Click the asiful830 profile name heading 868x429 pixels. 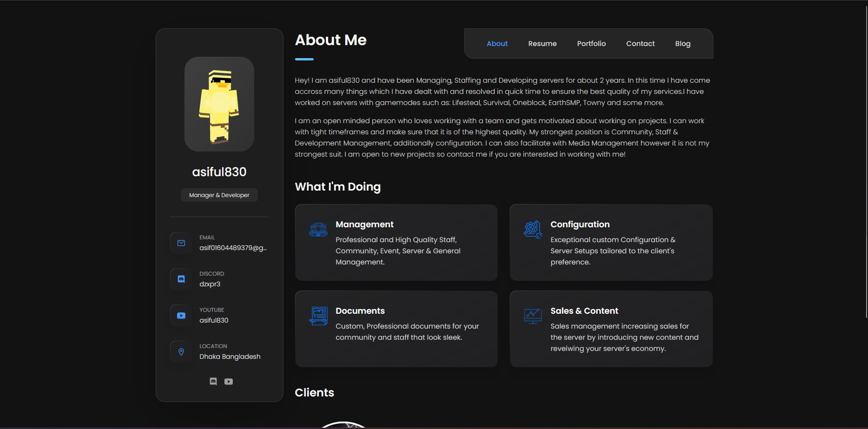coord(219,172)
